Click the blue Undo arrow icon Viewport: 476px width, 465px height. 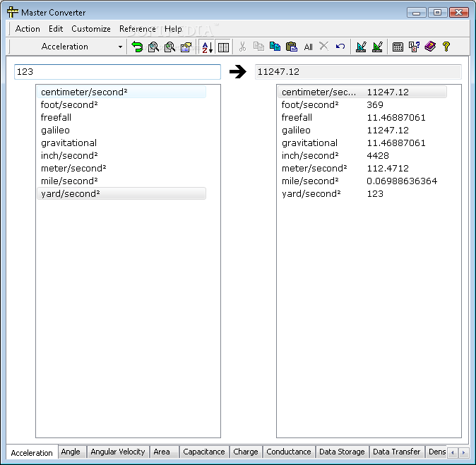pyautogui.click(x=340, y=47)
